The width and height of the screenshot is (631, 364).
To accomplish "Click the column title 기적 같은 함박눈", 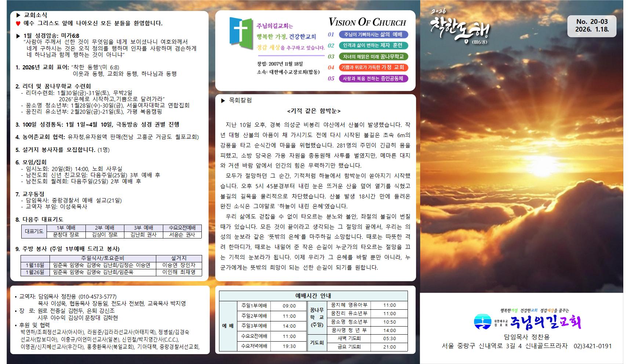I will pos(314,111).
